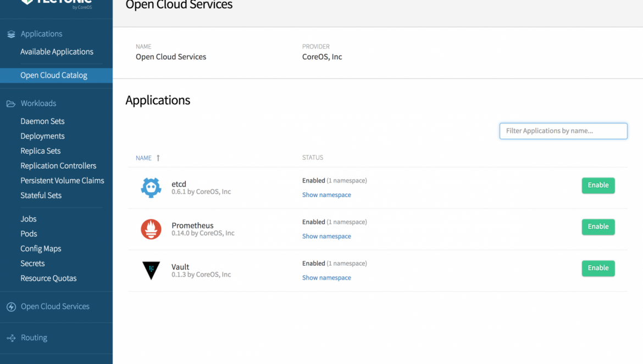This screenshot has width=643, height=364.
Task: Click the Applications section heading
Action: coord(158,100)
